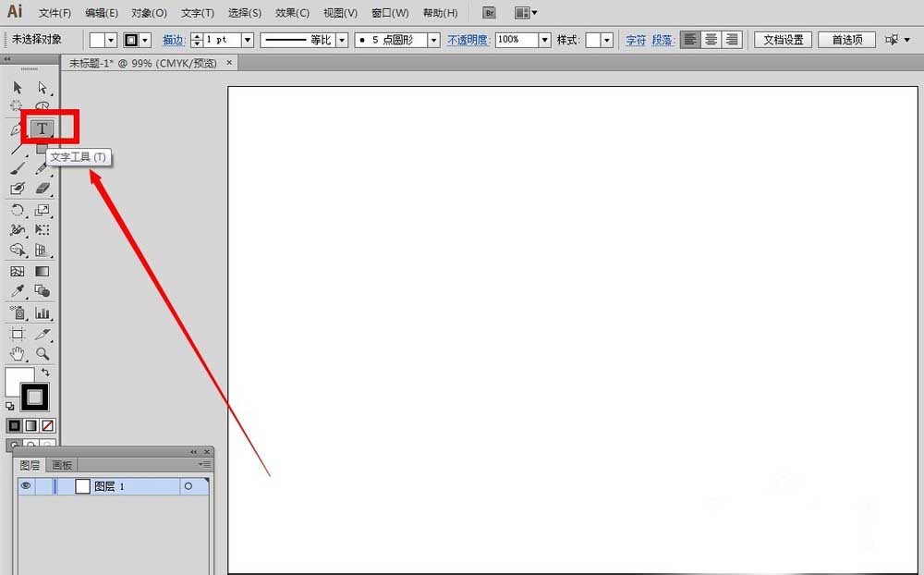This screenshot has height=575, width=924.
Task: Select the Scale tool
Action: [x=43, y=210]
